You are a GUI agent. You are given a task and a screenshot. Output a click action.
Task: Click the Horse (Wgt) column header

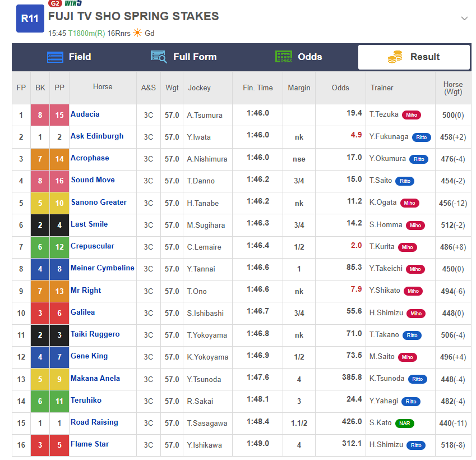click(x=453, y=88)
